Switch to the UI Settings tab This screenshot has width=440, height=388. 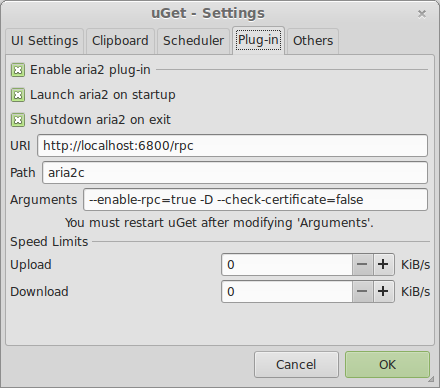[x=44, y=41]
